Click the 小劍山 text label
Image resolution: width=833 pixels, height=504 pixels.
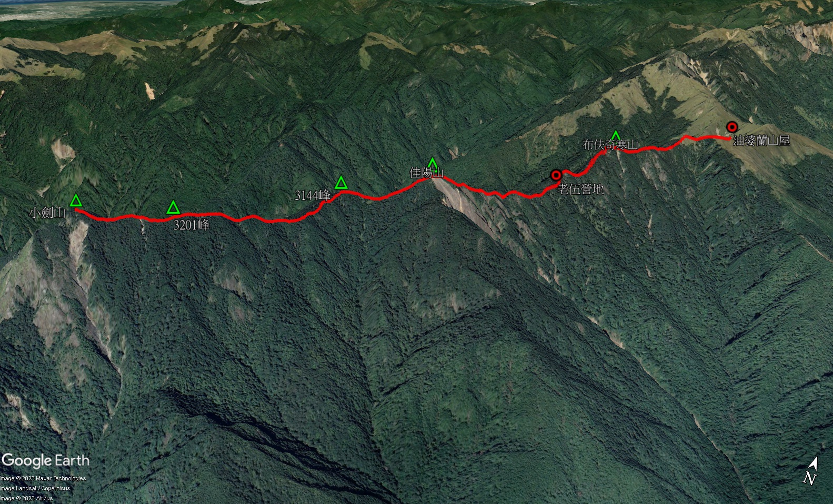coord(47,213)
